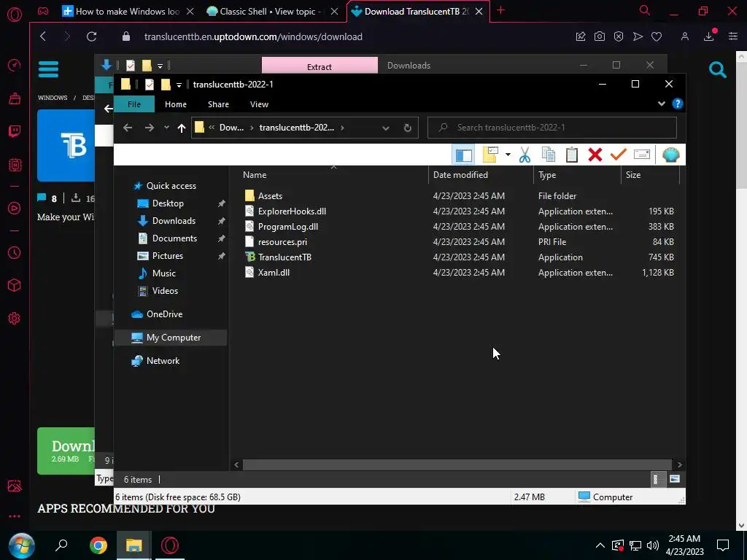Click the Paste clipboard icon in toolbar
The width and height of the screenshot is (747, 560).
(x=572, y=155)
